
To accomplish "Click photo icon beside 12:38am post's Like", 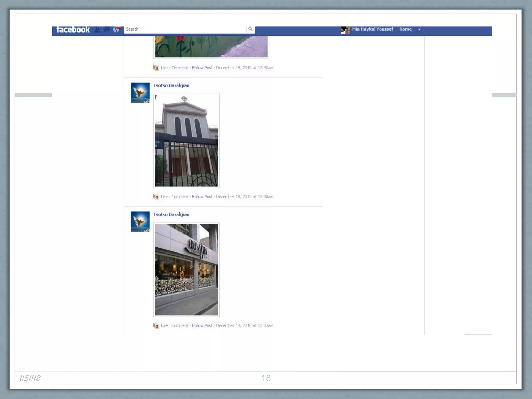I will [x=156, y=197].
